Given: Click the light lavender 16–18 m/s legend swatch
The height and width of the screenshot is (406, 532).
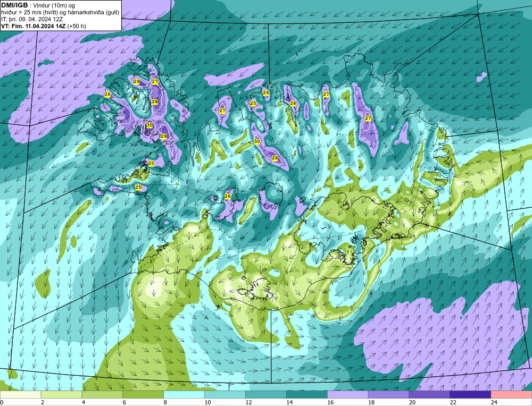Looking at the screenshot, I should [348, 394].
